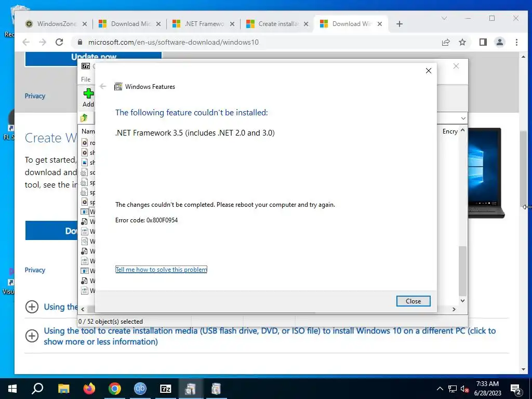Open qBittorrent from the taskbar

140,389
